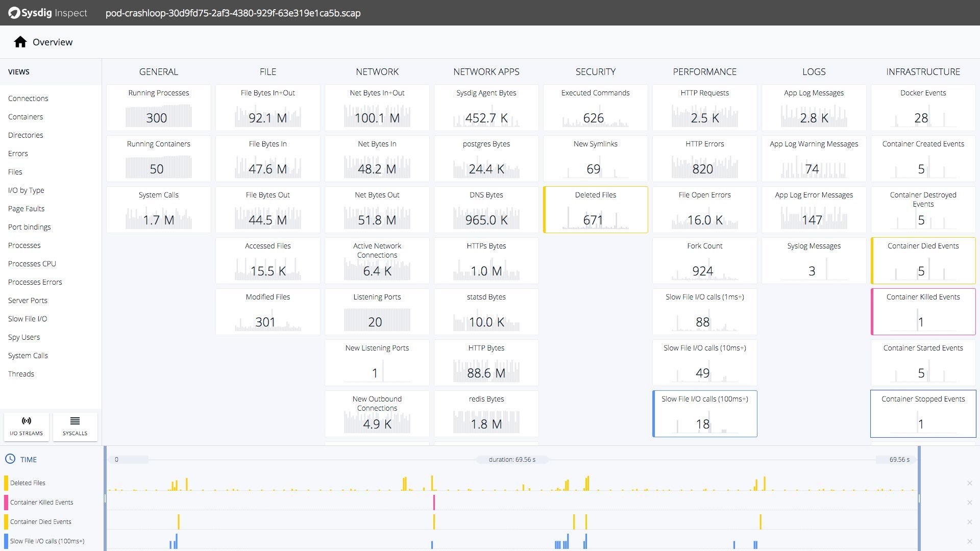980x551 pixels.
Task: Select the System Calls 1.7 M tile
Action: click(158, 210)
